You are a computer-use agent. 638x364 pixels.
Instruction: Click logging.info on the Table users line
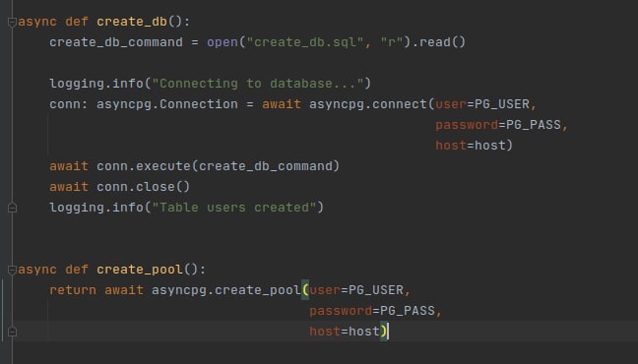coord(96,208)
